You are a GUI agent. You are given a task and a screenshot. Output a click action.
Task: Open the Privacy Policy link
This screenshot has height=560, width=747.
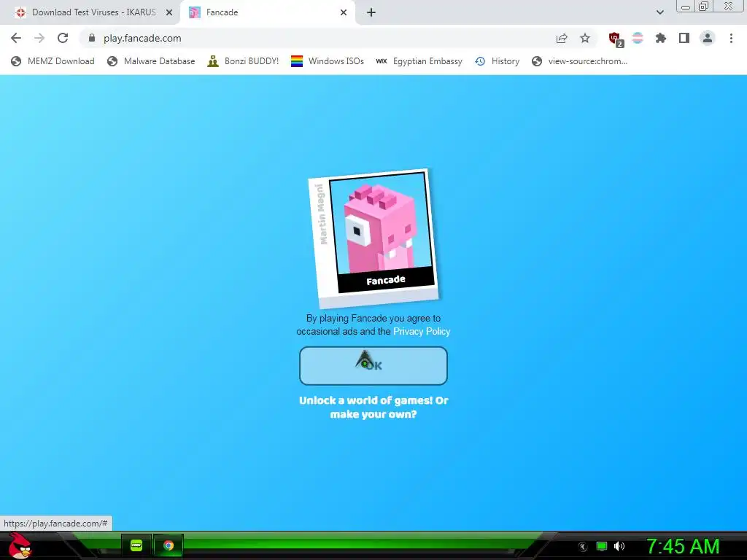422,332
